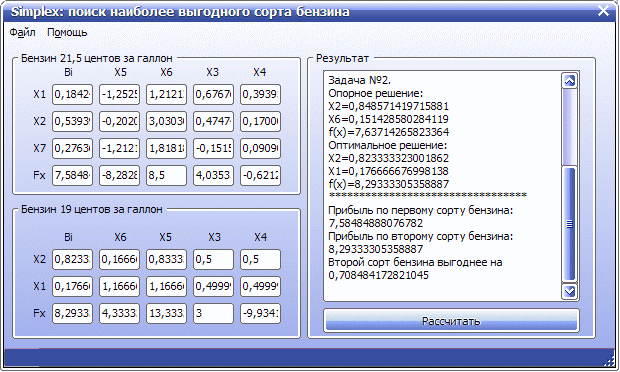
Task: Click the result line X2=0,823333323001862
Action: coord(388,158)
